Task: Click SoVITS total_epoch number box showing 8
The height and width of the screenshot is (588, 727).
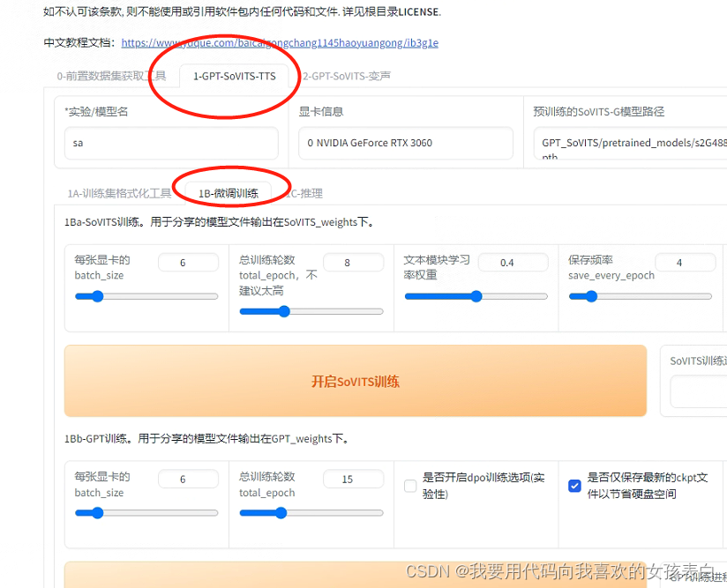Action: [x=353, y=263]
